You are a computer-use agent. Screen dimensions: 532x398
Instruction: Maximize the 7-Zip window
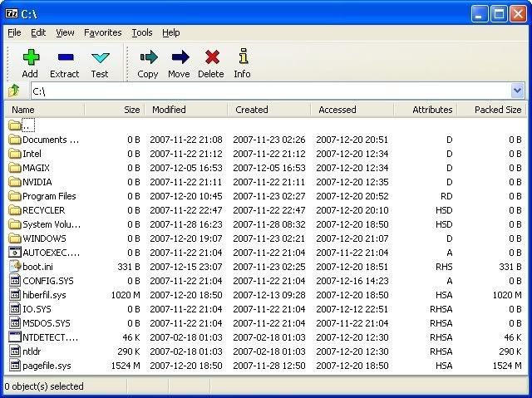[x=499, y=14]
